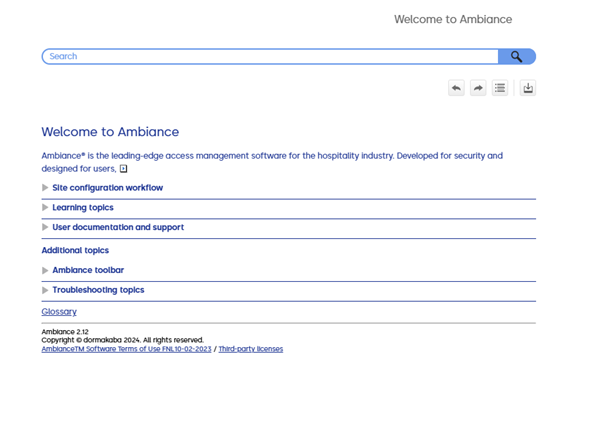Image resolution: width=594 pixels, height=435 pixels.
Task: Click the Additional topics heading
Action: [x=75, y=250]
